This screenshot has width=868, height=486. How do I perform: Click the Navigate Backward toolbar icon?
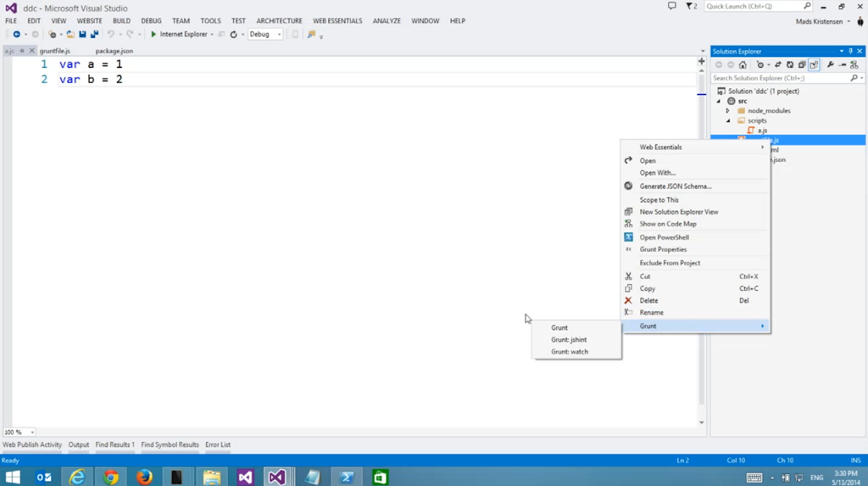coord(17,35)
